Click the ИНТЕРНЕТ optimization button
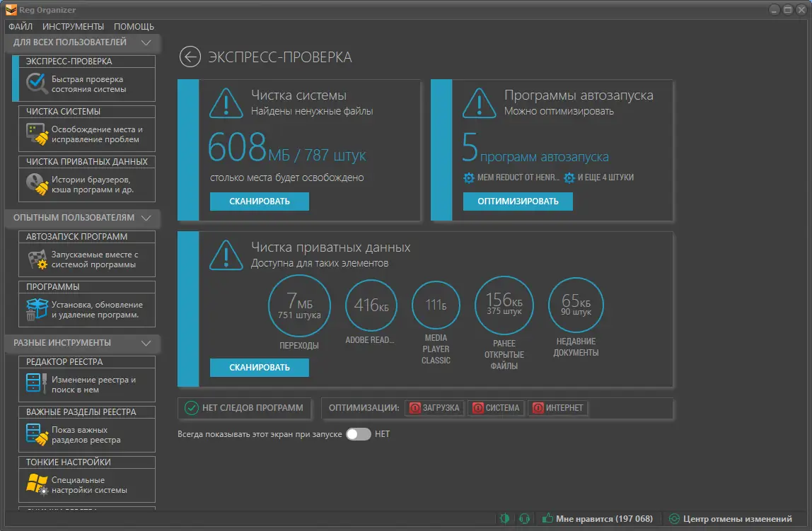Viewport: 812px width, 531px height. pyautogui.click(x=558, y=408)
